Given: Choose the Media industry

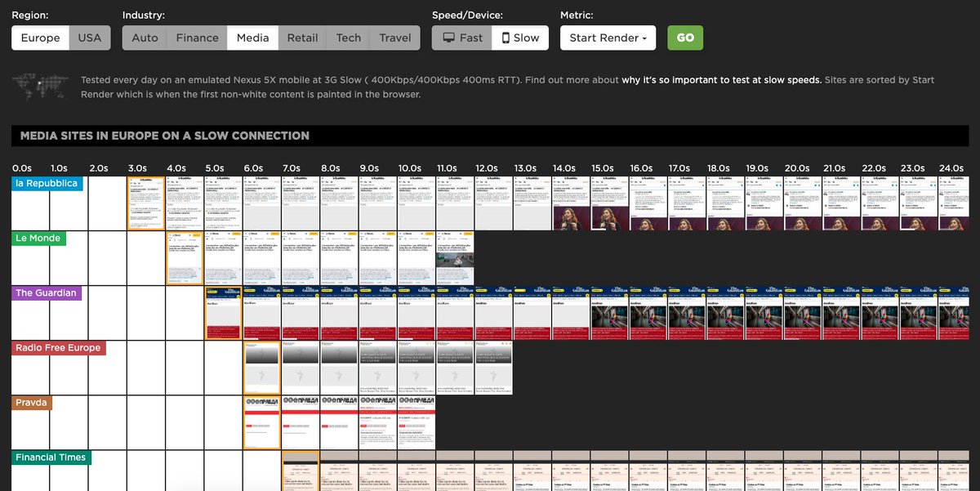Looking at the screenshot, I should point(252,38).
